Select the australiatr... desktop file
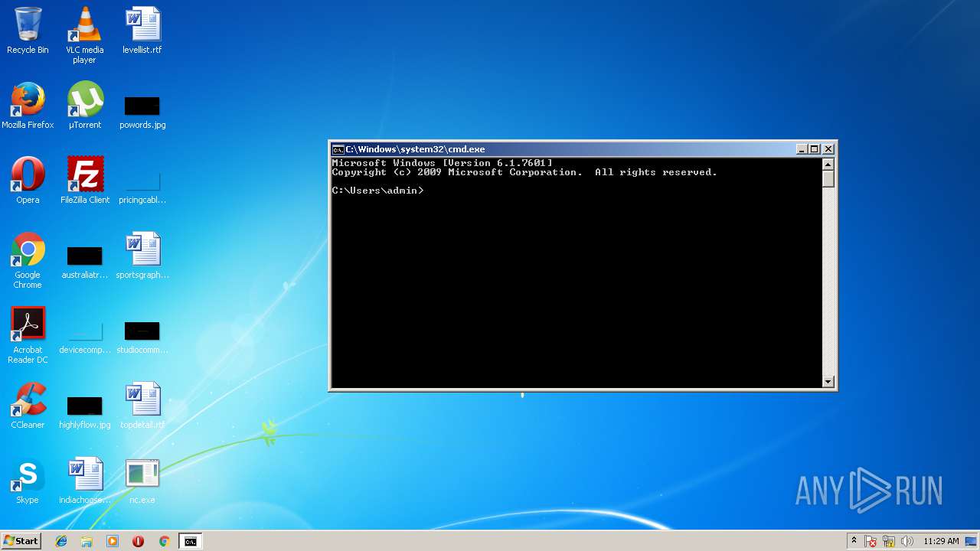 (85, 262)
